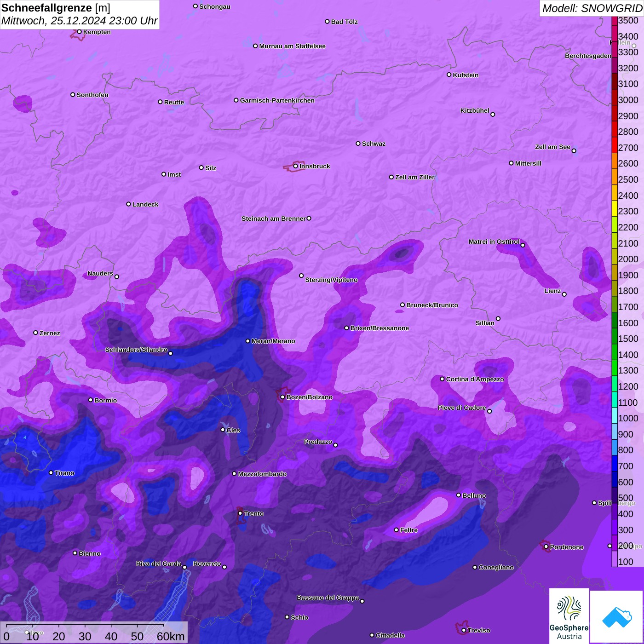Click the Bruneck/Brunico label
Viewport: 644px width, 644px height.
click(x=432, y=305)
